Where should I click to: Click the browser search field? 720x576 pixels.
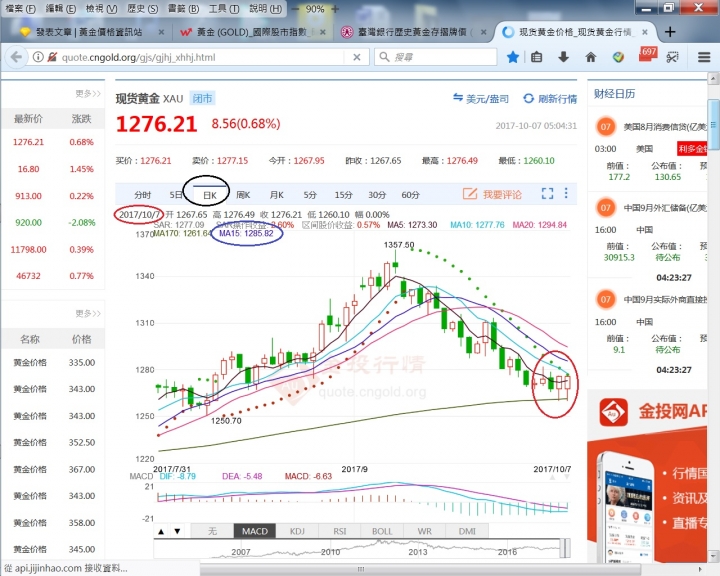436,57
